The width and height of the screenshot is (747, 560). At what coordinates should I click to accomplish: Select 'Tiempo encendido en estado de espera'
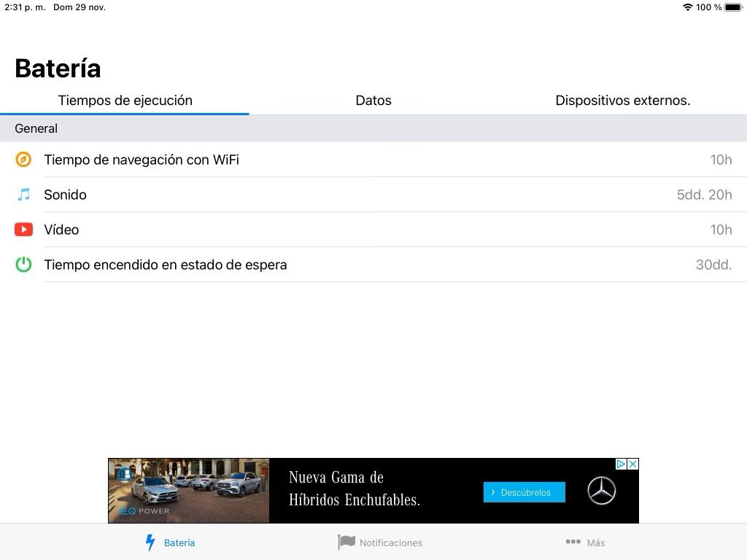click(166, 265)
